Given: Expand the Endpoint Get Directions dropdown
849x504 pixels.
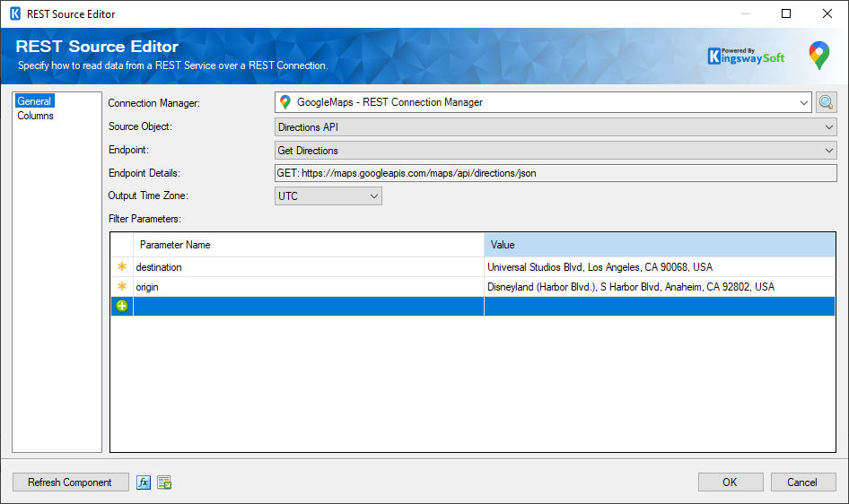Looking at the screenshot, I should tap(828, 151).
